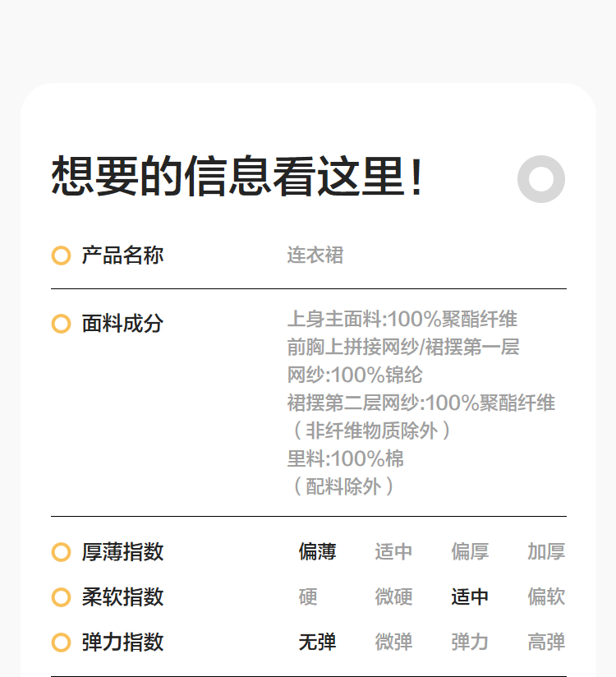Pick 偏软 softness option
This screenshot has width=616, height=677.
click(546, 597)
